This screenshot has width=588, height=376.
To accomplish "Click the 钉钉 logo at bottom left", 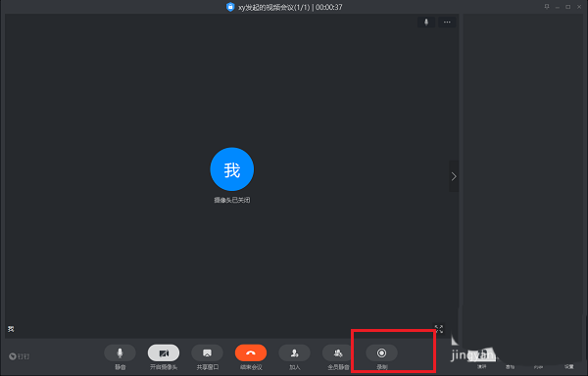I will pos(20,356).
